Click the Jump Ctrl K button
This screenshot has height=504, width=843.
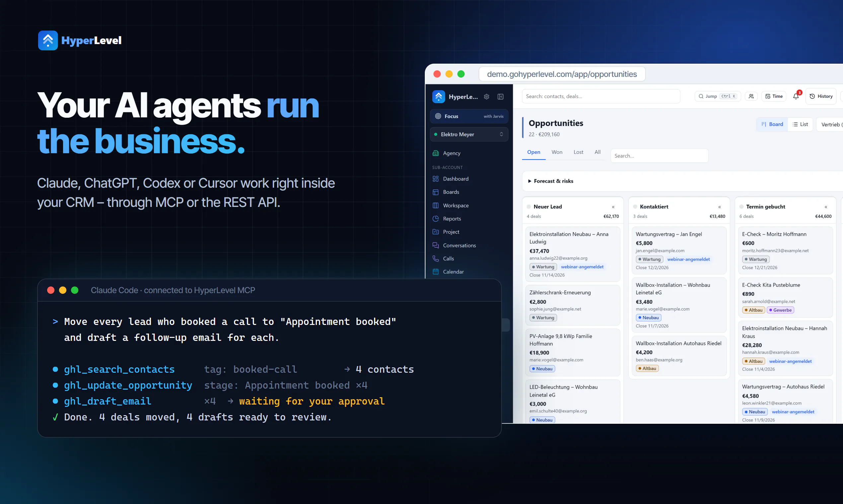point(718,96)
